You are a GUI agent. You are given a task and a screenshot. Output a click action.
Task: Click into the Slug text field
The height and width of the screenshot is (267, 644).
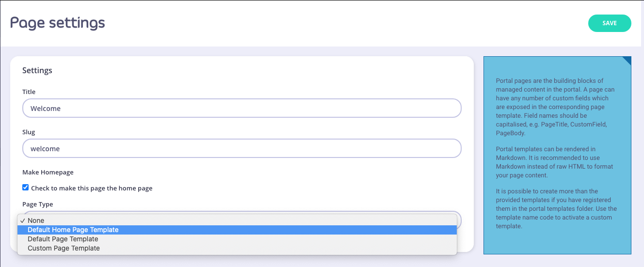click(241, 149)
